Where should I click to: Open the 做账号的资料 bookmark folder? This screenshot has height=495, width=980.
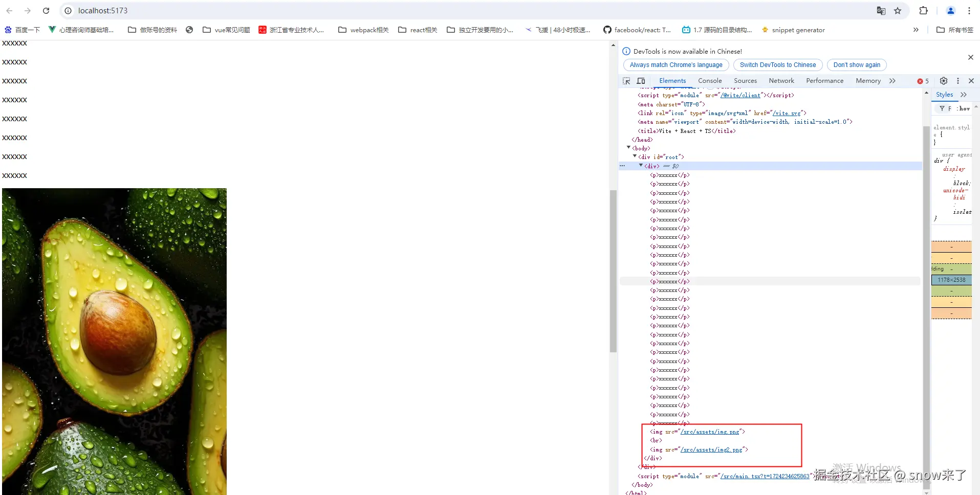(153, 30)
